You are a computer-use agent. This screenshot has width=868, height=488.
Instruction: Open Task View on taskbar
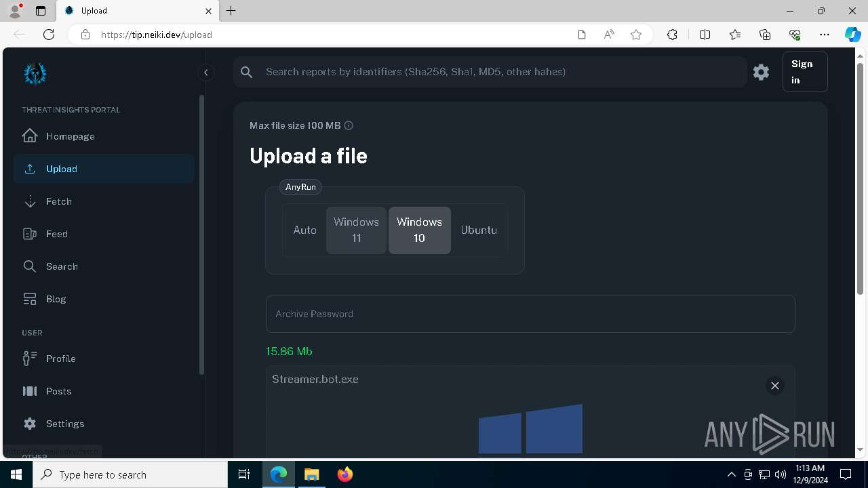(244, 474)
